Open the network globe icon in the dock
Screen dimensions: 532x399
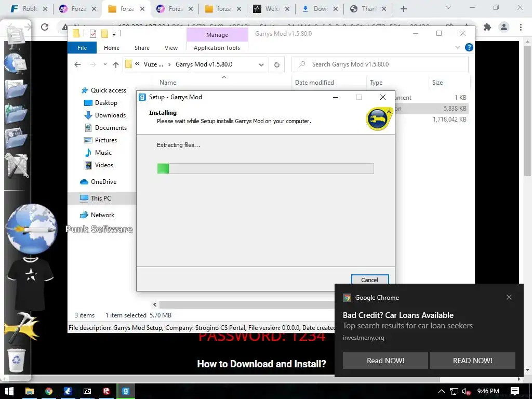[15, 63]
